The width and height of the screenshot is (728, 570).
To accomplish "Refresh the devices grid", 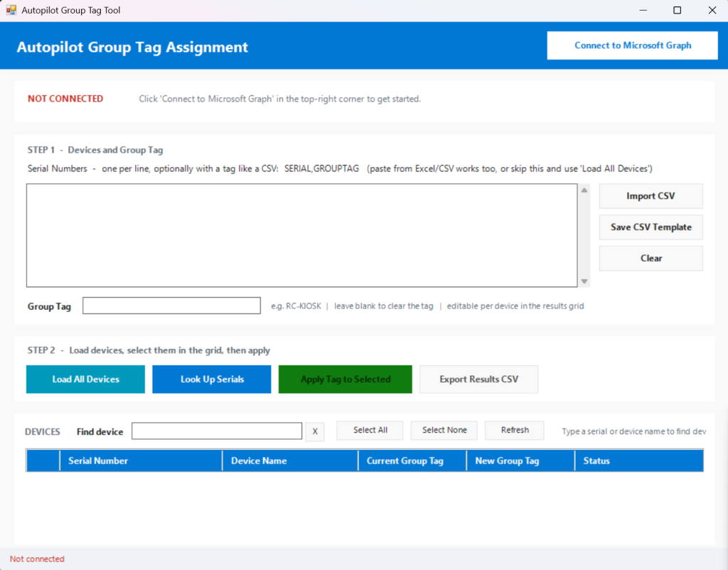I will click(x=515, y=430).
